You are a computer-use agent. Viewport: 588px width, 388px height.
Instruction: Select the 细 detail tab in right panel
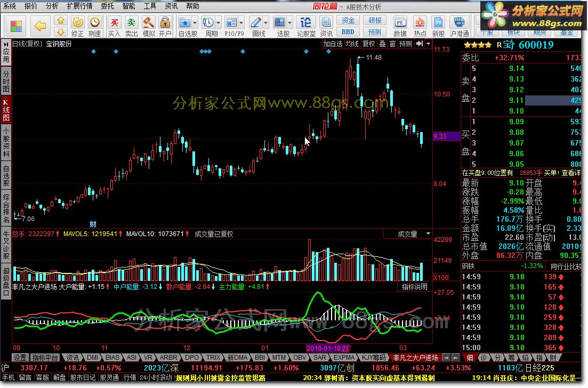point(470,357)
